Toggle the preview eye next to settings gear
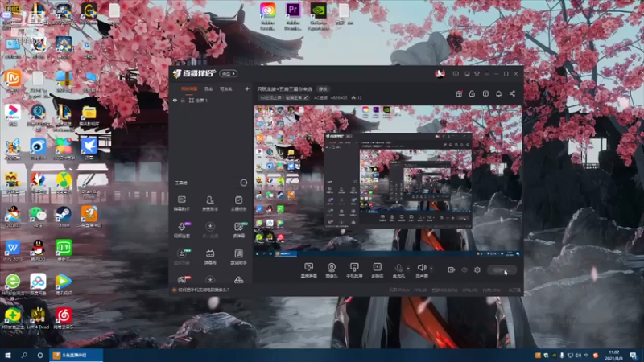This screenshot has height=362, width=644. click(x=464, y=269)
